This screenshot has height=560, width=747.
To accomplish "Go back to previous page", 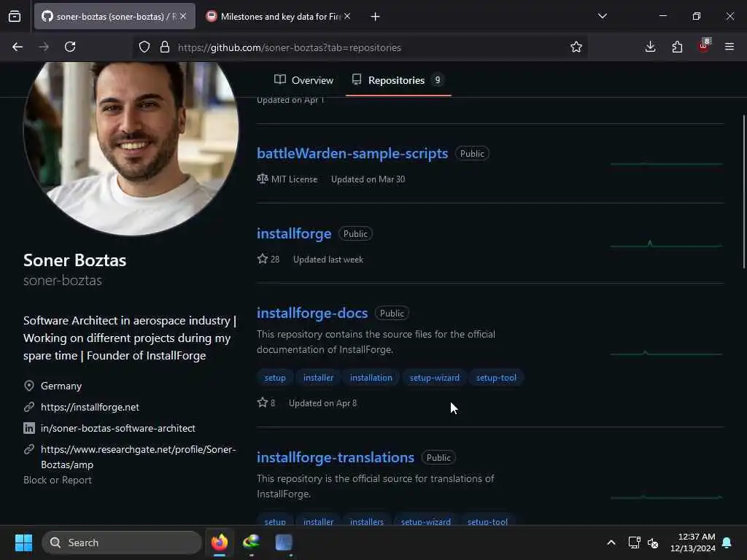I will (18, 47).
